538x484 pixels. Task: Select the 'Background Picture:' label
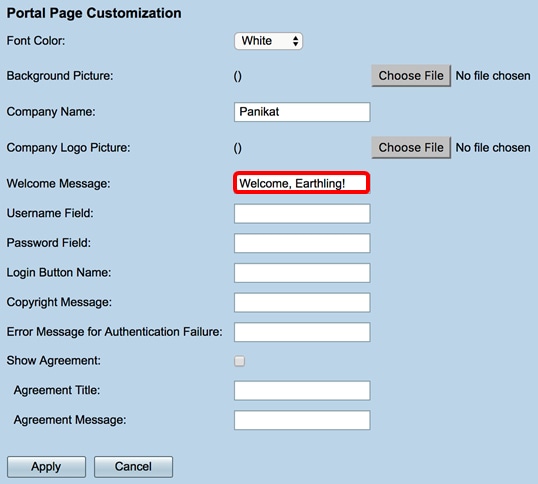60,76
